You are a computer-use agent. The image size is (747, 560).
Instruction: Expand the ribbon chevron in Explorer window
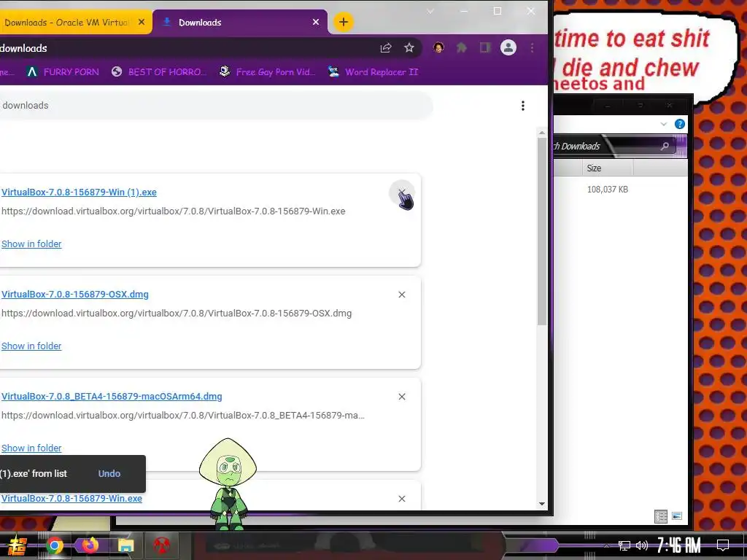point(664,124)
